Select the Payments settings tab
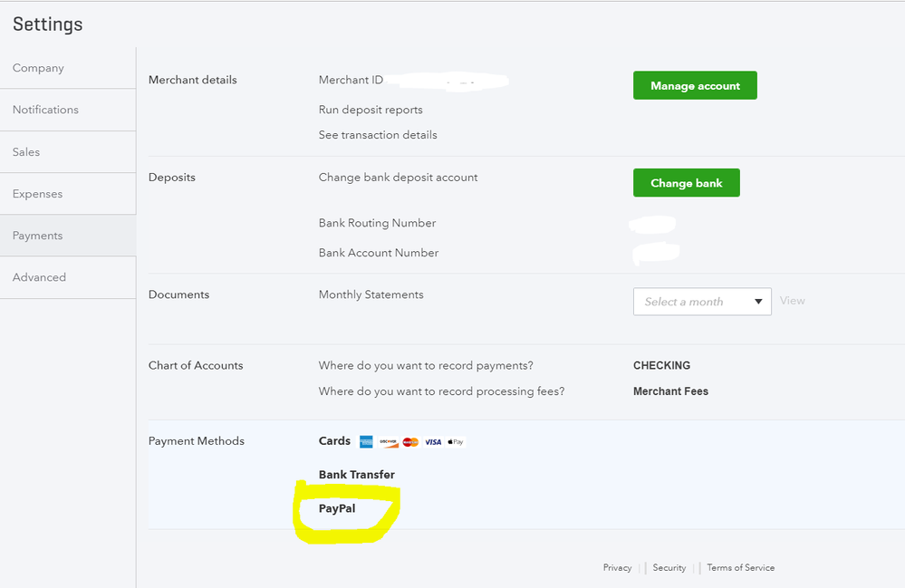The height and width of the screenshot is (588, 905). pos(37,235)
